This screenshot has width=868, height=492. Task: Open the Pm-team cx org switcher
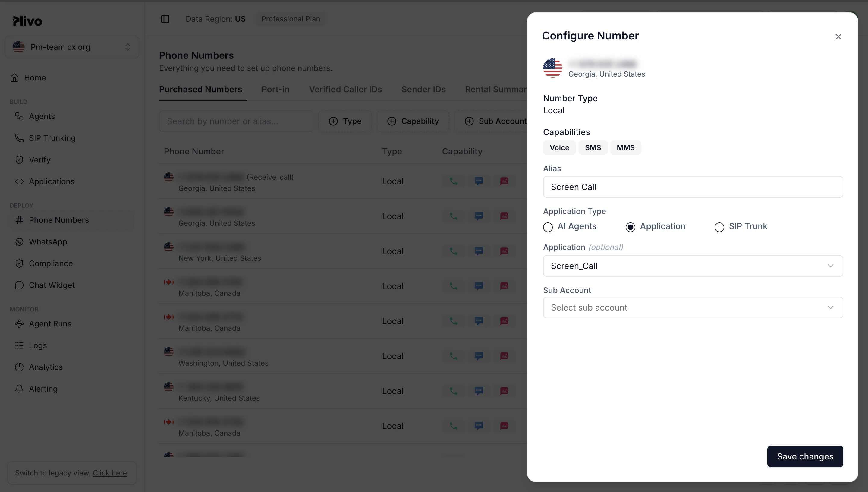72,47
